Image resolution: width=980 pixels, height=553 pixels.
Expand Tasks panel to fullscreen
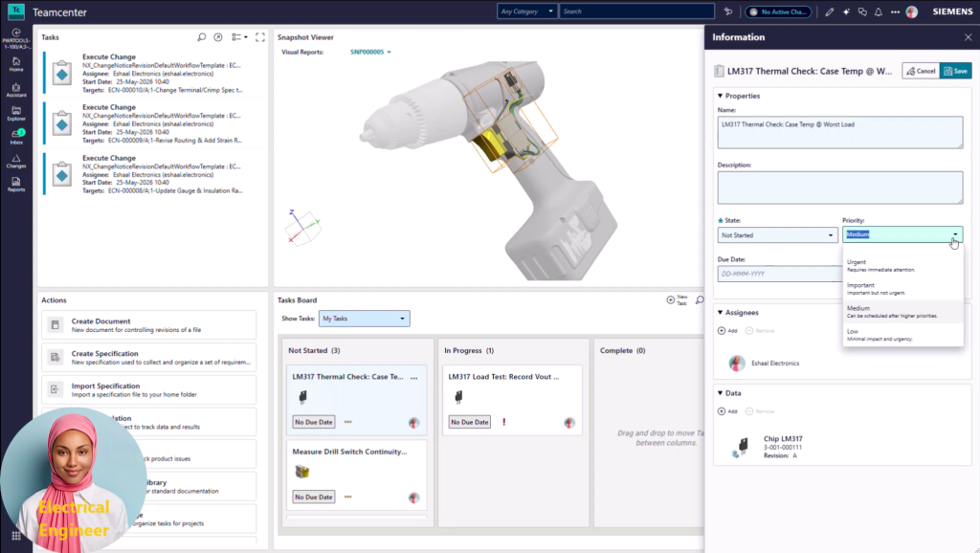click(x=260, y=37)
